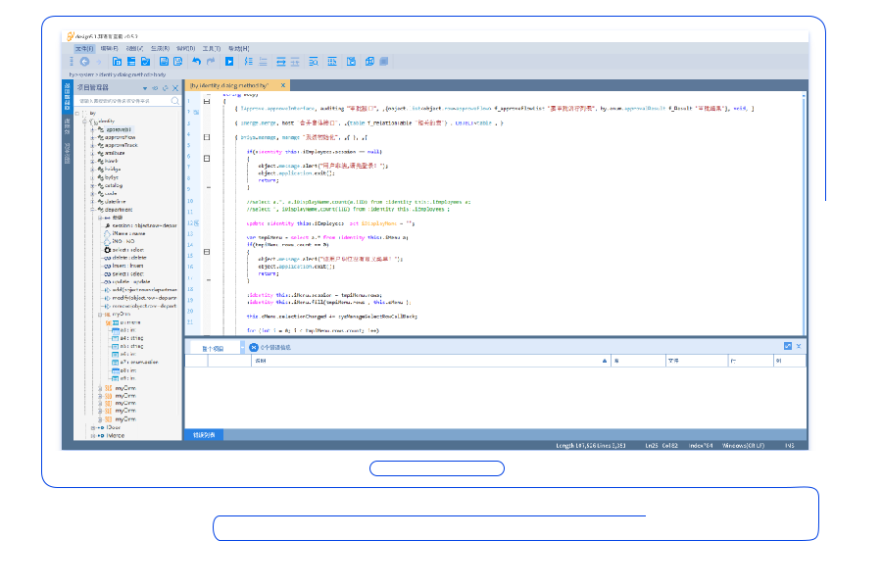This screenshot has height=588, width=882.
Task: Toggle code fold marker at line 6
Action: 207,158
